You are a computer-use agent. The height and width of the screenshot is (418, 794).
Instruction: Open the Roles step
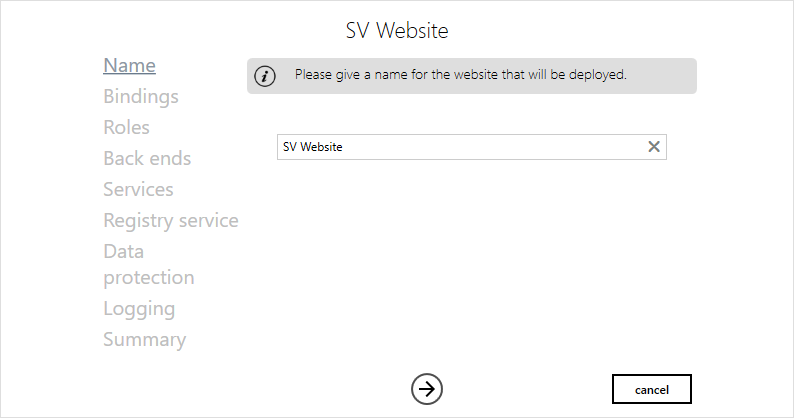(126, 128)
